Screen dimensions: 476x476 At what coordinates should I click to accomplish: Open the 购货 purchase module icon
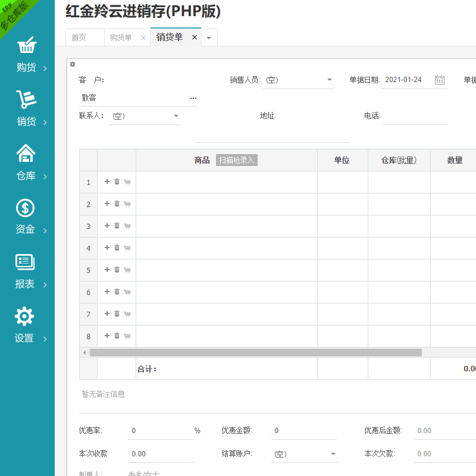[x=26, y=46]
